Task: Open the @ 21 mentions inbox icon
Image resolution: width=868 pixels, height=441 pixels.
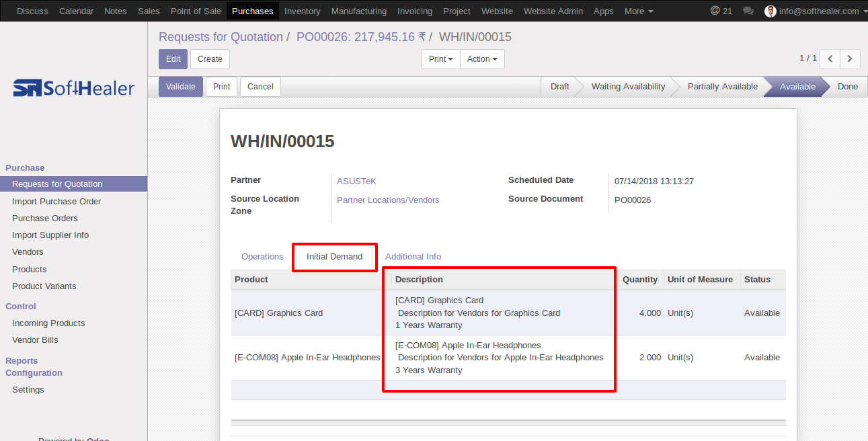Action: coord(721,11)
